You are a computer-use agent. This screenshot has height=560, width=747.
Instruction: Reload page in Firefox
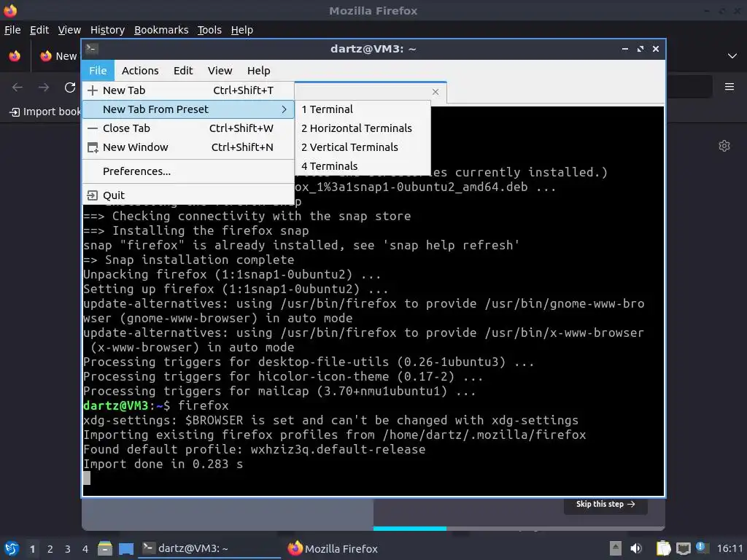pyautogui.click(x=70, y=87)
